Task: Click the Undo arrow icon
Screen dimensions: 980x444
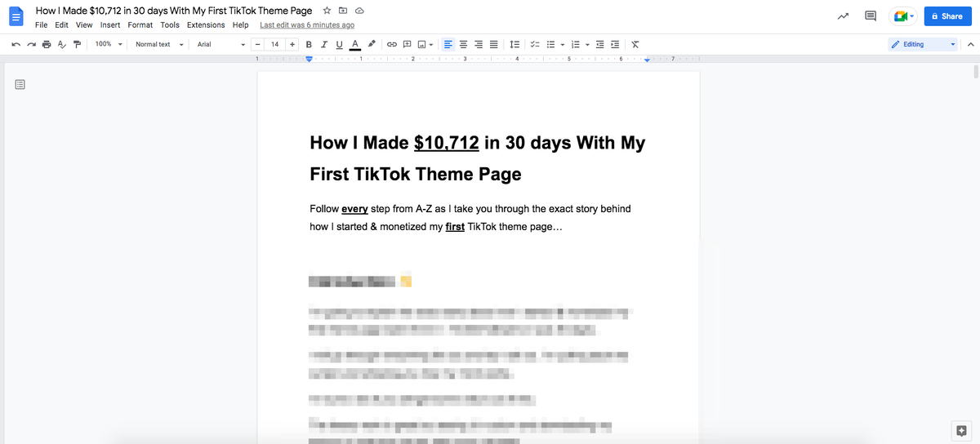Action: click(x=16, y=44)
